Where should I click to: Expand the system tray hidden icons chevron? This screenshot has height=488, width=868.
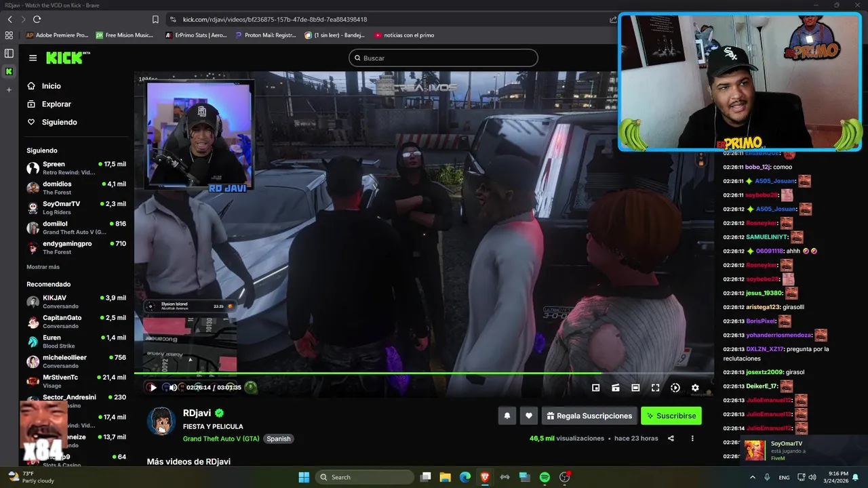pyautogui.click(x=751, y=477)
